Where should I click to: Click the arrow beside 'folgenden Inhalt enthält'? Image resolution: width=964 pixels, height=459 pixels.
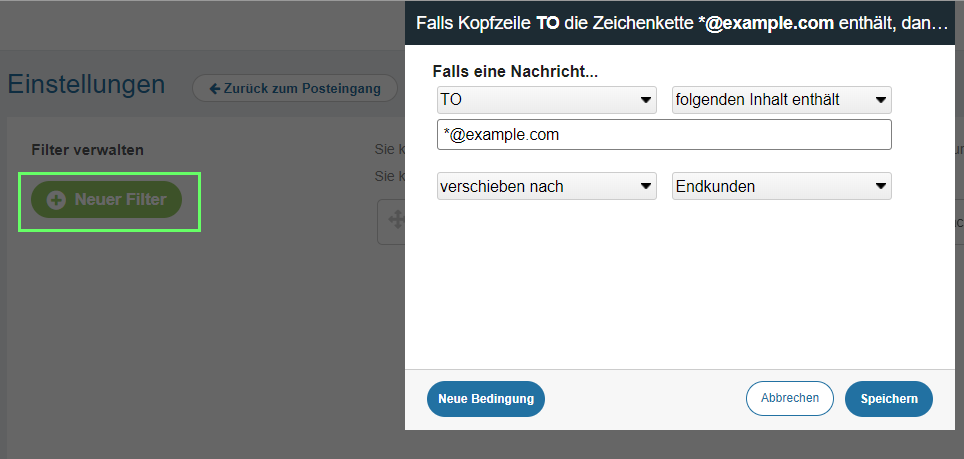880,100
